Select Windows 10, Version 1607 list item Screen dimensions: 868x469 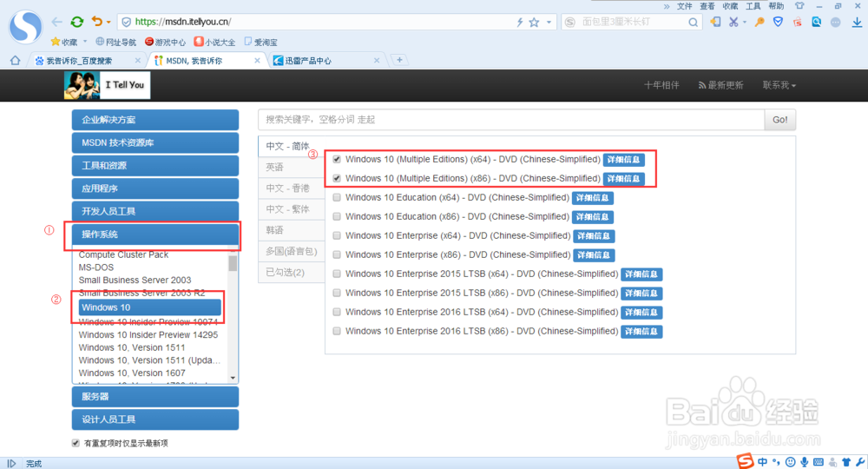132,373
